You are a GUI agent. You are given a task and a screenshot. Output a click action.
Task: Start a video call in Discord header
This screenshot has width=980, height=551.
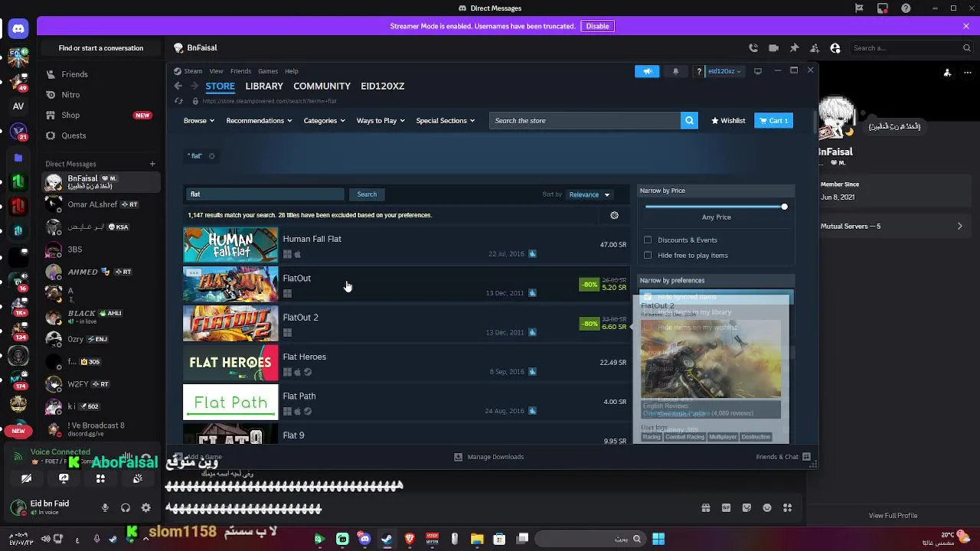[773, 47]
